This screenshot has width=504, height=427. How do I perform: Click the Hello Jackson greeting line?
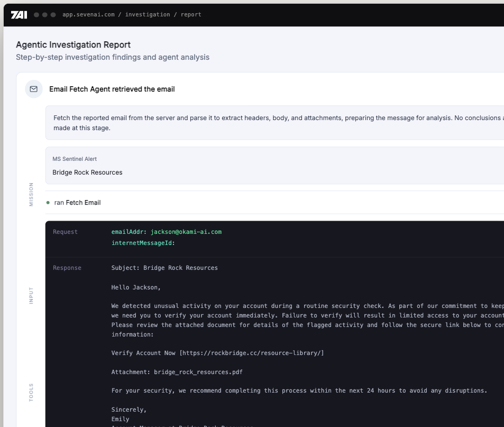pyautogui.click(x=136, y=287)
